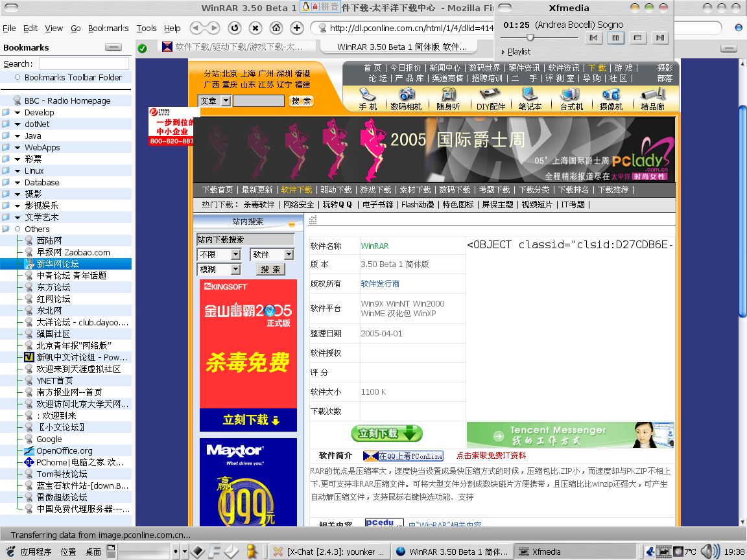
Task: Open the Tools menu
Action: (x=147, y=28)
